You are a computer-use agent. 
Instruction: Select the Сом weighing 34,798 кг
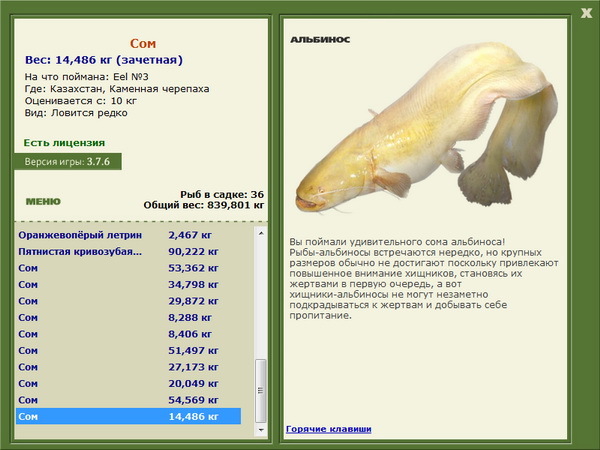point(129,284)
